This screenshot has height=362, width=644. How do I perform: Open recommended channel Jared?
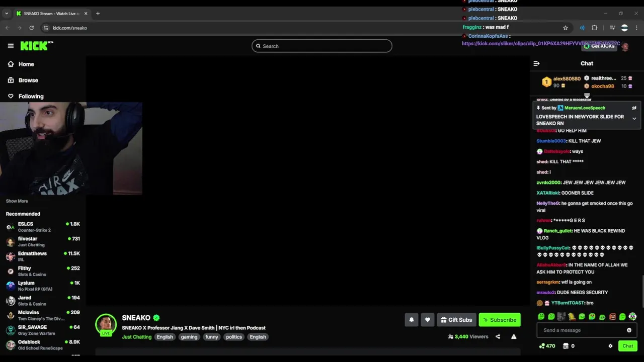tap(43, 301)
